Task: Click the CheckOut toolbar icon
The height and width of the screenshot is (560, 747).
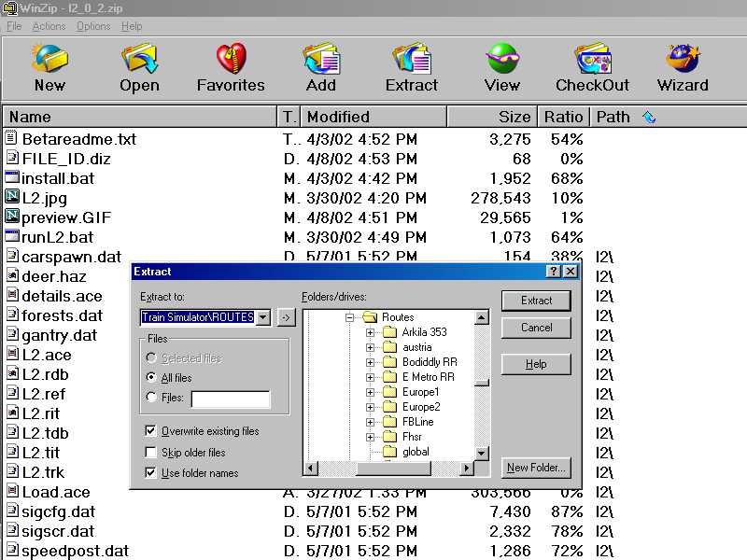Action: tap(592, 59)
